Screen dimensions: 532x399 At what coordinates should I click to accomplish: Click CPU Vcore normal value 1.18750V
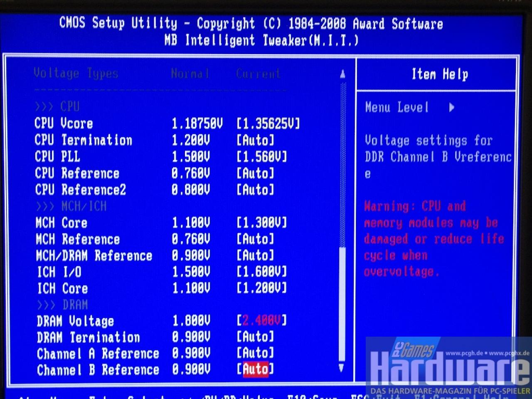(x=197, y=123)
